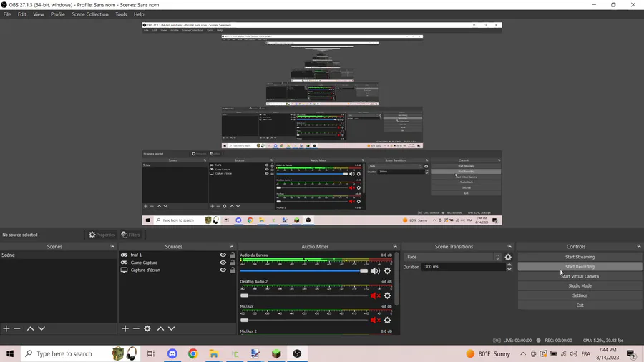Image resolution: width=644 pixels, height=362 pixels.
Task: Move source down with arrow icon
Action: [x=171, y=328]
